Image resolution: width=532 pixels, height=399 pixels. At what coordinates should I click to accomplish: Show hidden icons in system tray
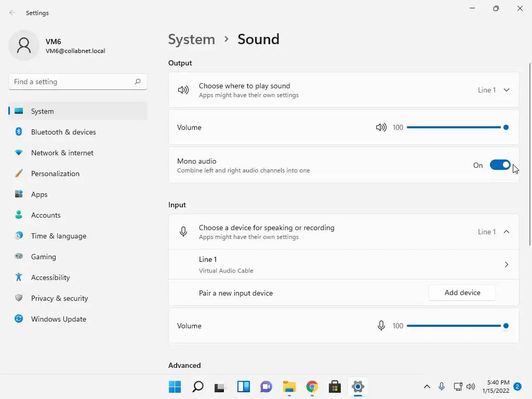pos(427,387)
